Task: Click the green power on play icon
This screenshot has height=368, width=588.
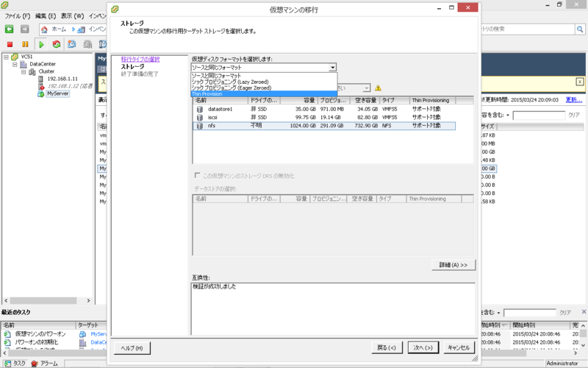Action: click(x=41, y=44)
